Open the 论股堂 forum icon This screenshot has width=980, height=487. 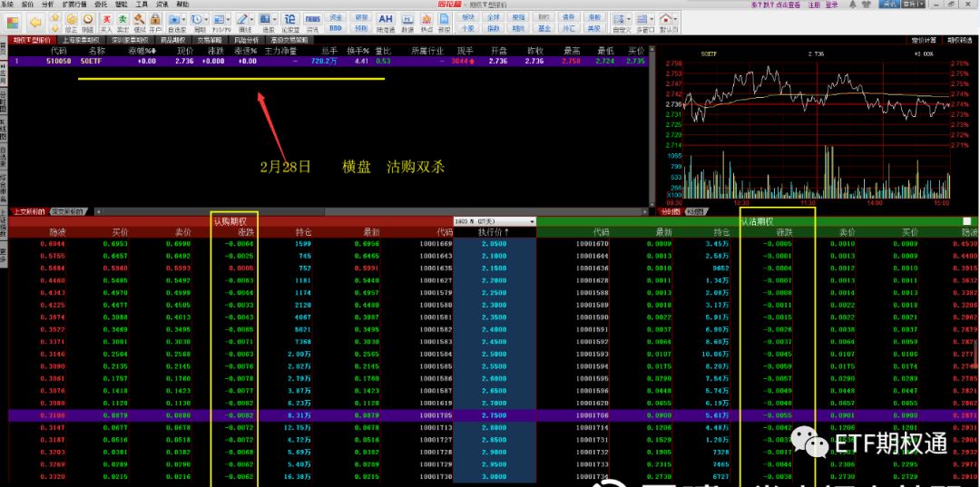(289, 21)
